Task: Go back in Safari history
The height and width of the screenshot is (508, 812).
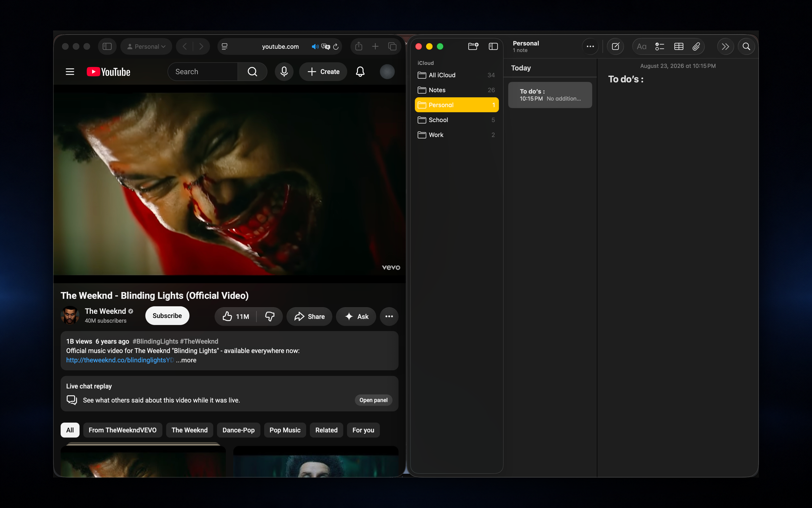Action: (x=185, y=46)
